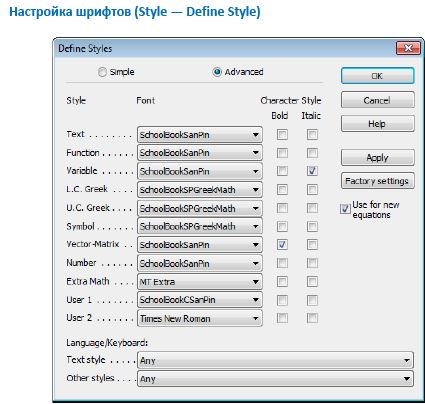
Task: Enable Italic for Extra Math style
Action: point(312,281)
